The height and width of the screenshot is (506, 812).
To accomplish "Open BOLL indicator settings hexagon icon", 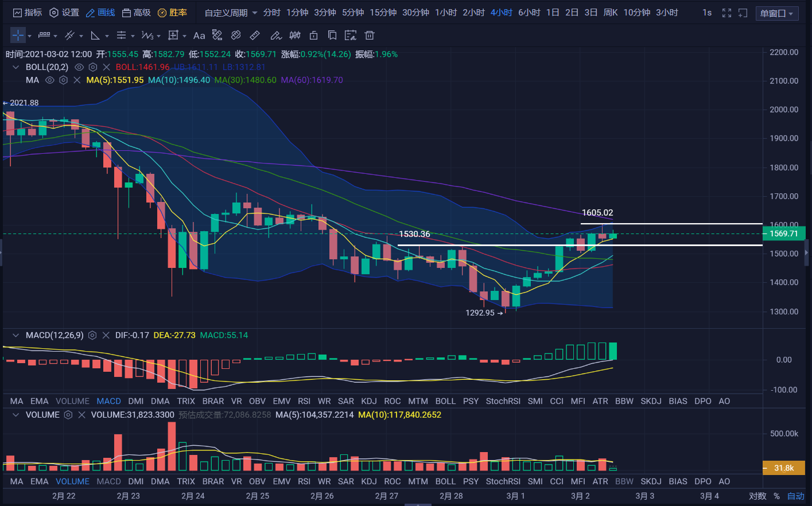I will tap(93, 67).
